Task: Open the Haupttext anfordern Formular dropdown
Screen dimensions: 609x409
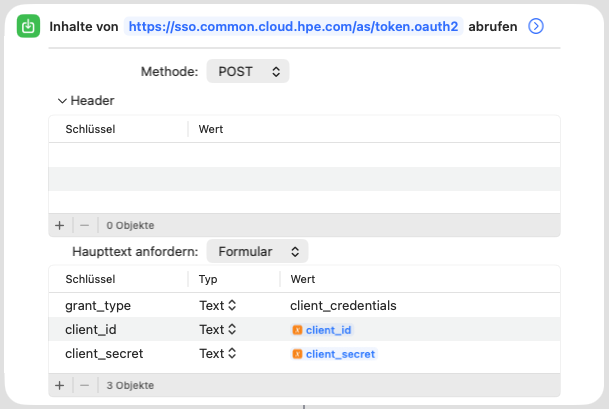Action: [257, 251]
